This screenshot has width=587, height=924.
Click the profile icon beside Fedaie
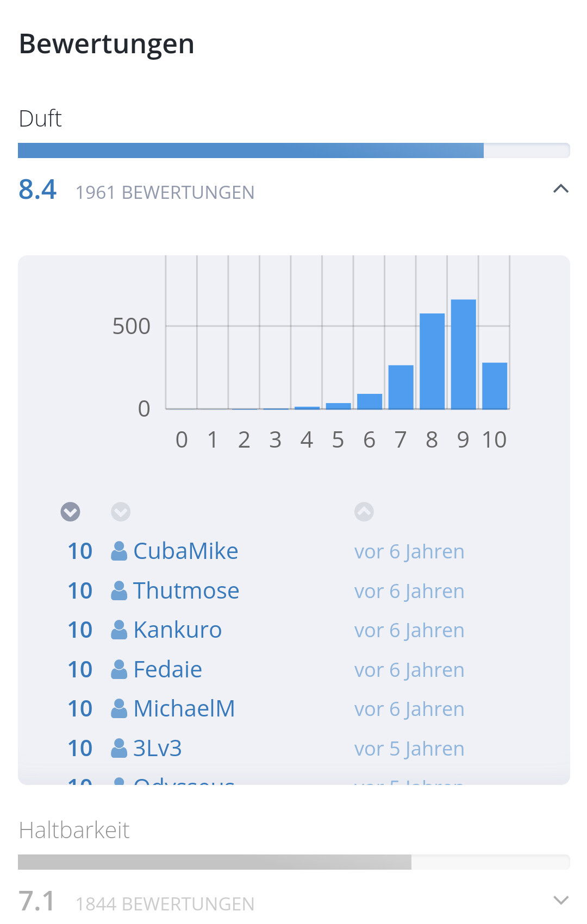click(119, 670)
